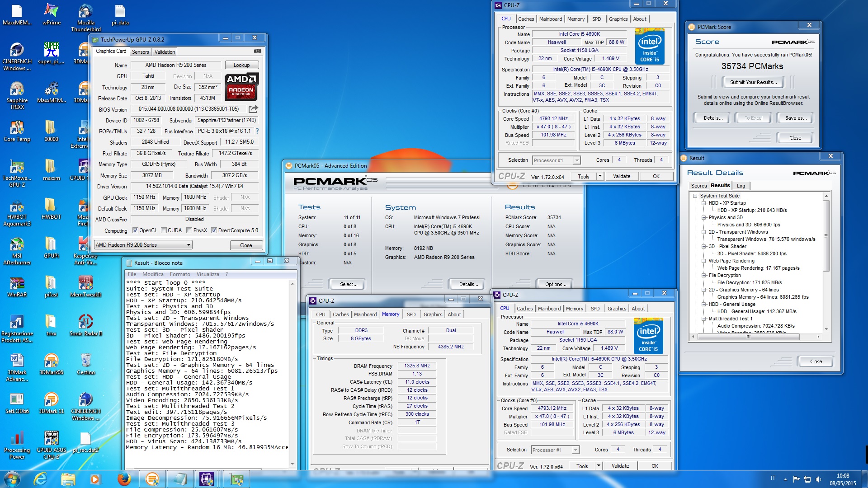Click the IT language indicator in tray

(x=773, y=478)
